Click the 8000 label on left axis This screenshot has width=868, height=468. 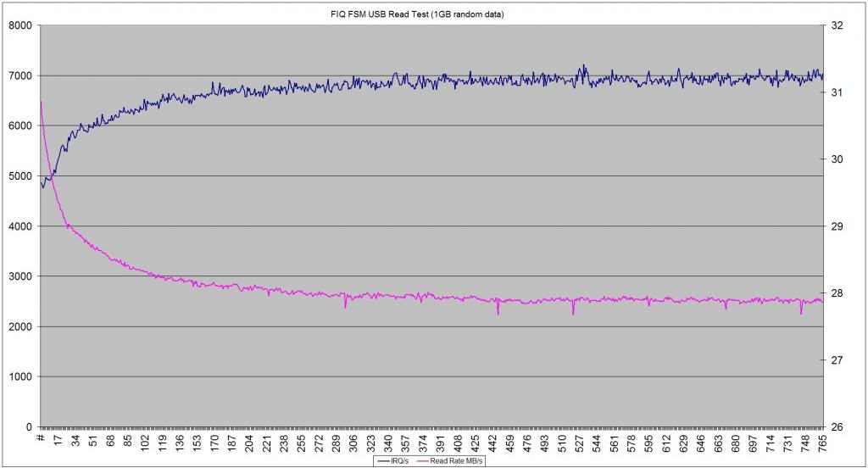click(x=19, y=25)
